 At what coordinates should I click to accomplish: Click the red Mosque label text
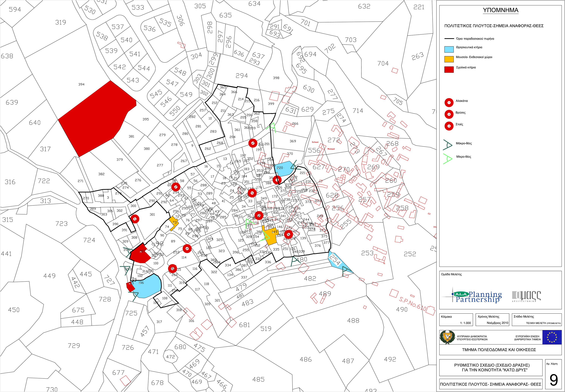pyautogui.click(x=331, y=149)
